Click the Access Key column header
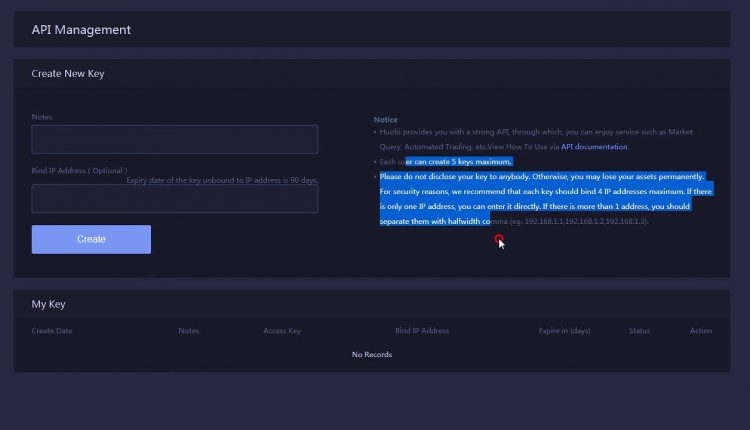 pyautogui.click(x=282, y=331)
